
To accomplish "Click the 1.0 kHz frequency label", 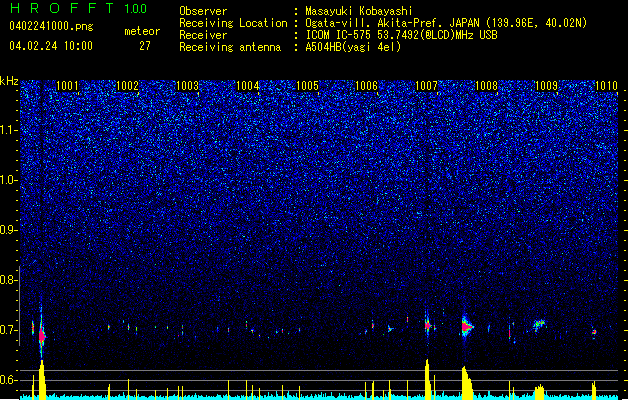I will (x=8, y=180).
